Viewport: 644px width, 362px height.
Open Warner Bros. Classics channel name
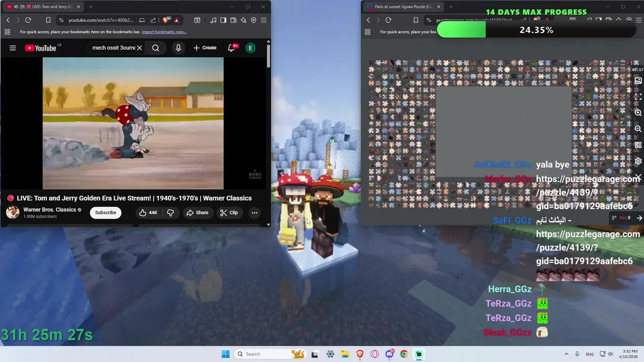(x=50, y=210)
